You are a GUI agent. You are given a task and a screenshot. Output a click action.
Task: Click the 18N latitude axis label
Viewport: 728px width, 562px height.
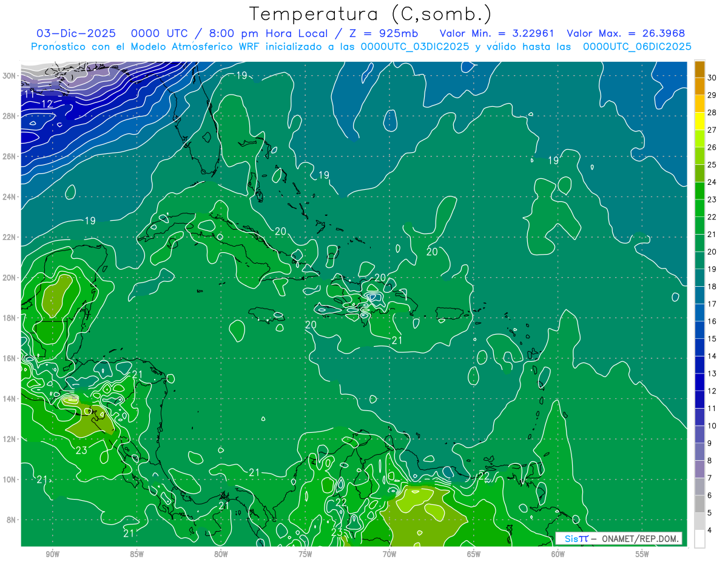tap(10, 318)
